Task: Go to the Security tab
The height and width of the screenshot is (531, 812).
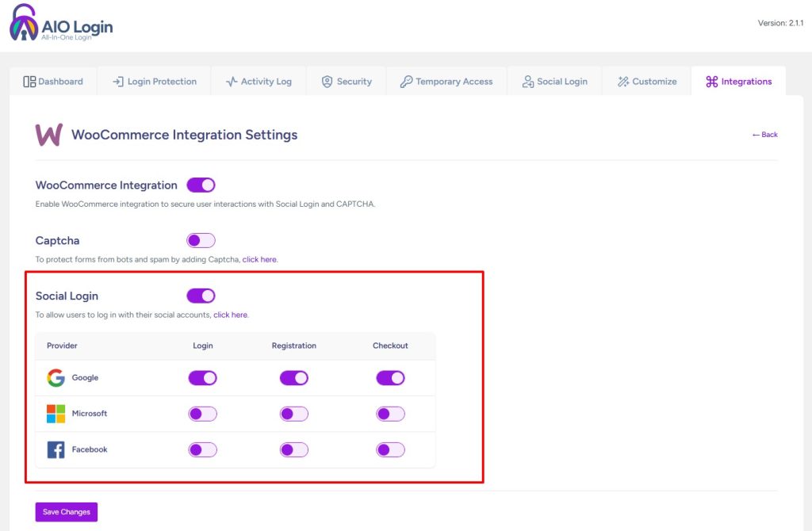Action: click(347, 82)
